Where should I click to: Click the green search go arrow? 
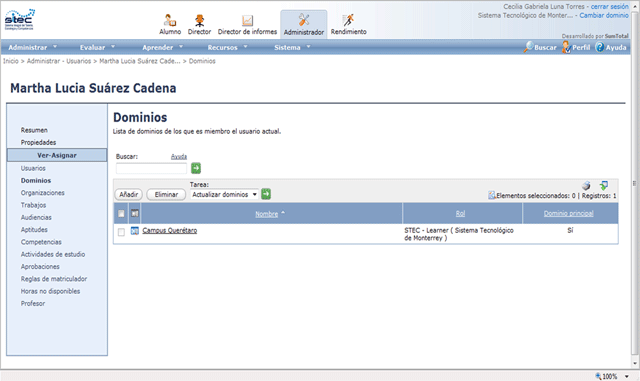(x=196, y=168)
